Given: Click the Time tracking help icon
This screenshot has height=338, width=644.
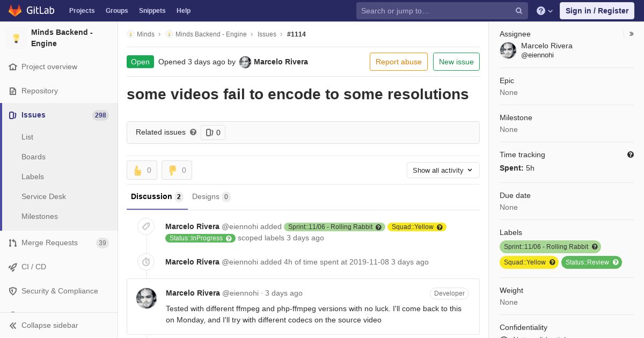Looking at the screenshot, I should pos(631,155).
